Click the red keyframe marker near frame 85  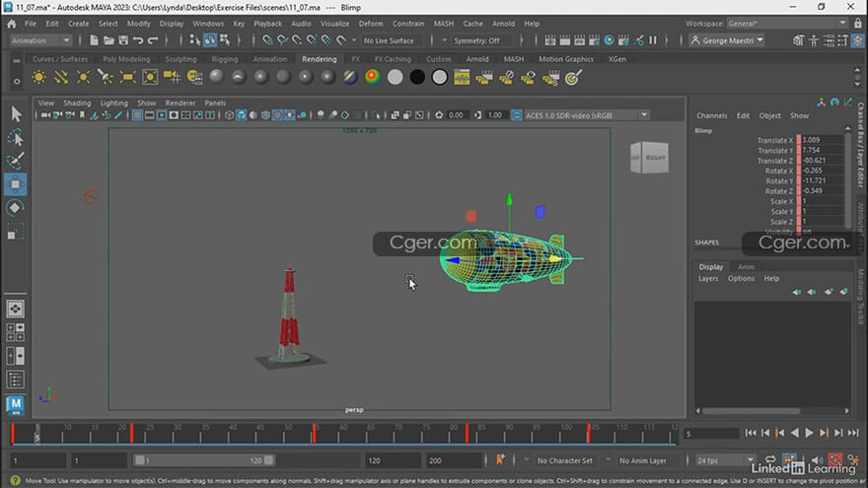[x=468, y=433]
